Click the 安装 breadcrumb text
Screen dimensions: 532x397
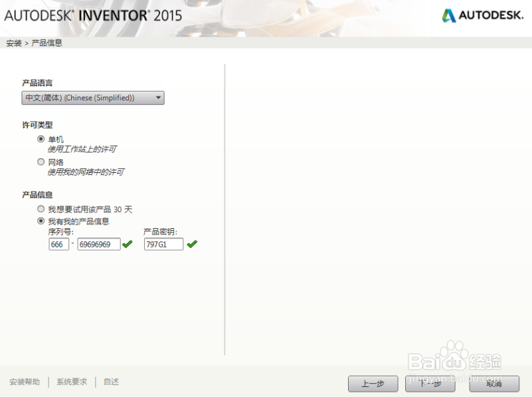[14, 43]
